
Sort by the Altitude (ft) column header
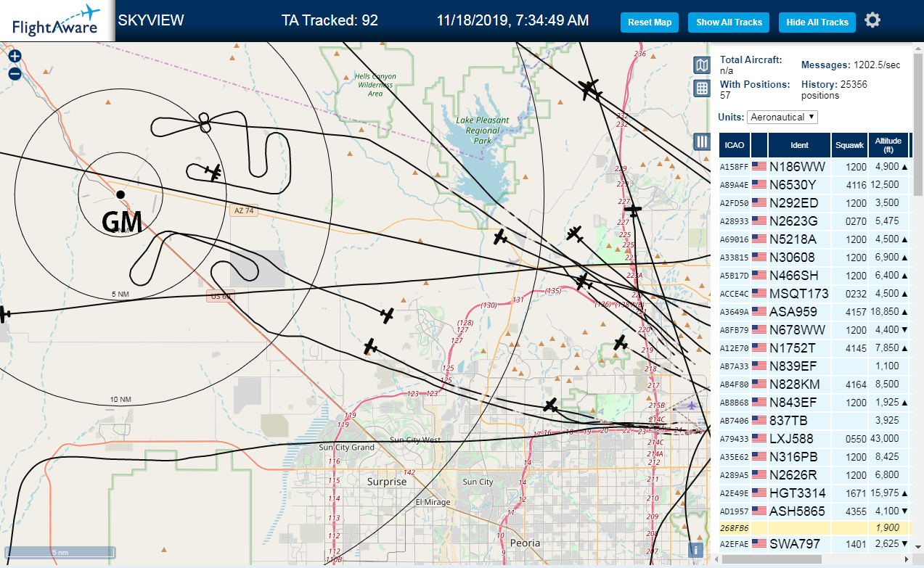pos(888,145)
